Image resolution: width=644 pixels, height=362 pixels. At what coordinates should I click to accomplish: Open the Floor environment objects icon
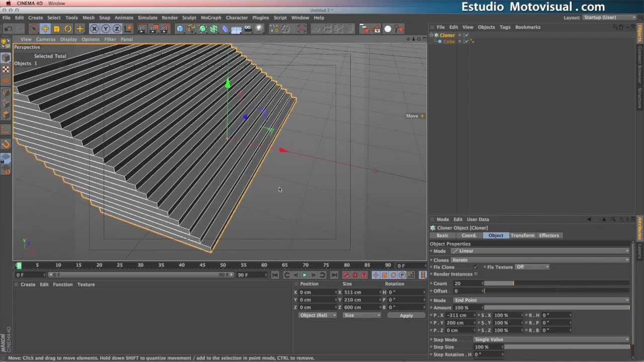click(x=236, y=29)
